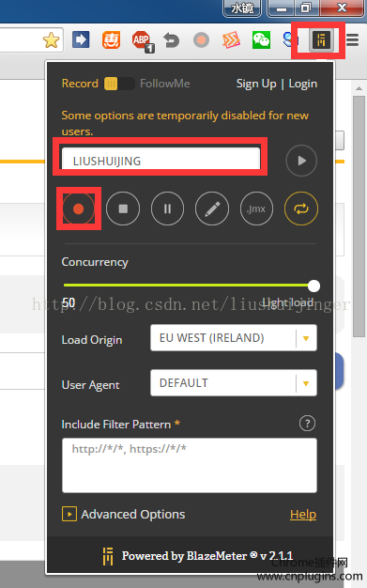Open the Adblock Plus ABP icon
The width and height of the screenshot is (367, 588).
[143, 41]
